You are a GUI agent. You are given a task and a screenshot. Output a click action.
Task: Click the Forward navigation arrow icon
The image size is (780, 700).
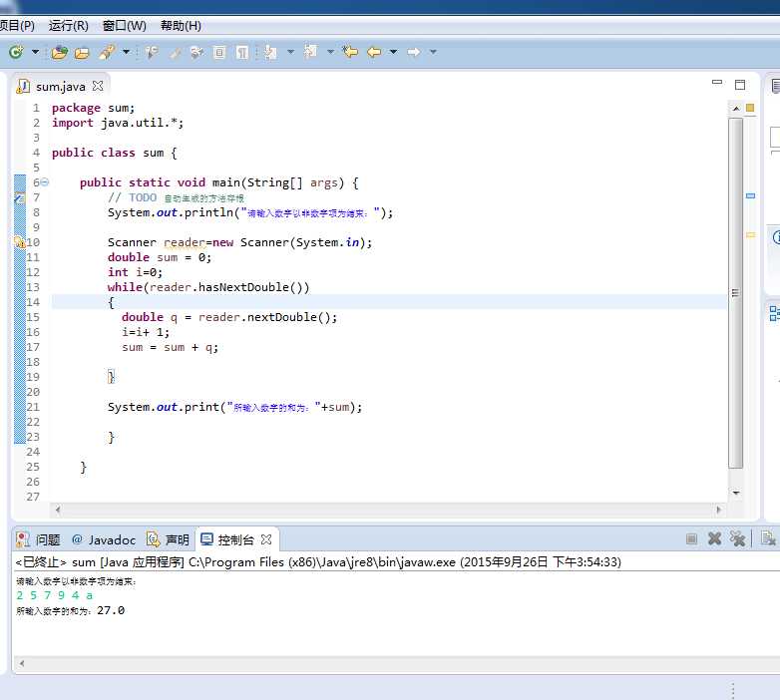[x=413, y=52]
